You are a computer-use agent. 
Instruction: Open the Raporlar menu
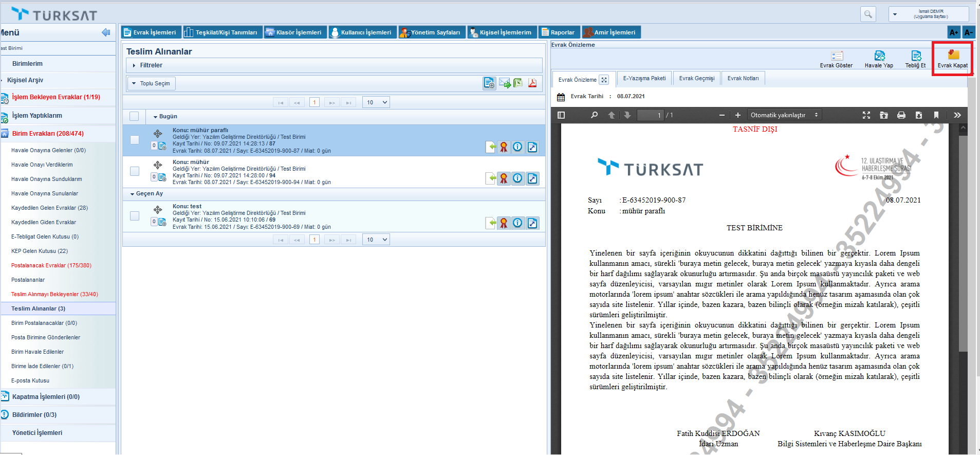click(559, 32)
